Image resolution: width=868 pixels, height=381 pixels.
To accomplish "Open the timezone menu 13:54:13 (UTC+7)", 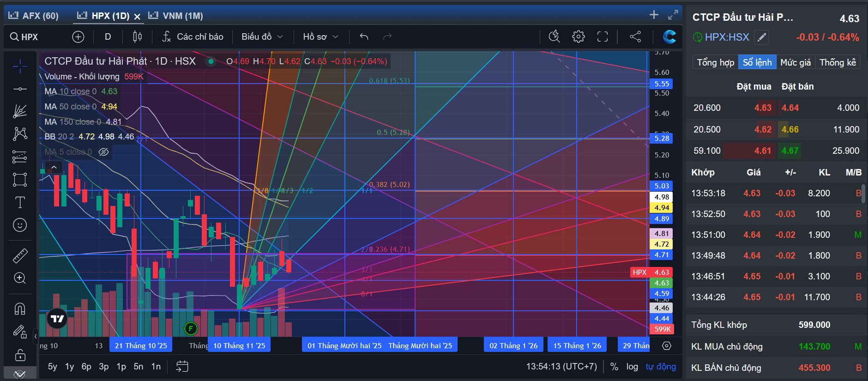I will 561,367.
